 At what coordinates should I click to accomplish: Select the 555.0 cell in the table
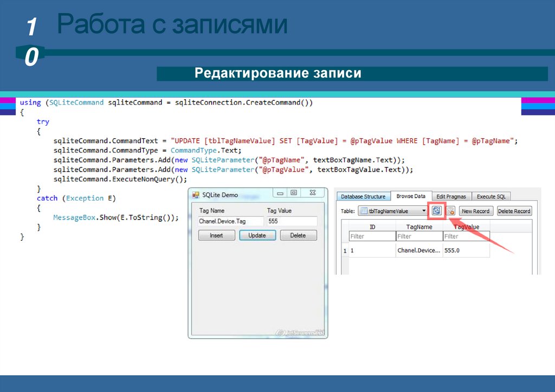[466, 250]
